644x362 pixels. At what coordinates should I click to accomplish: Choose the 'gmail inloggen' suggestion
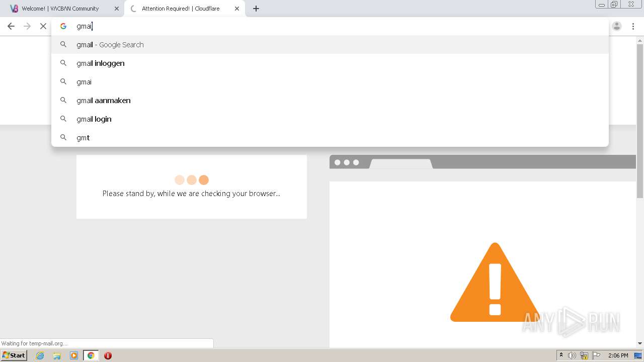[330, 63]
